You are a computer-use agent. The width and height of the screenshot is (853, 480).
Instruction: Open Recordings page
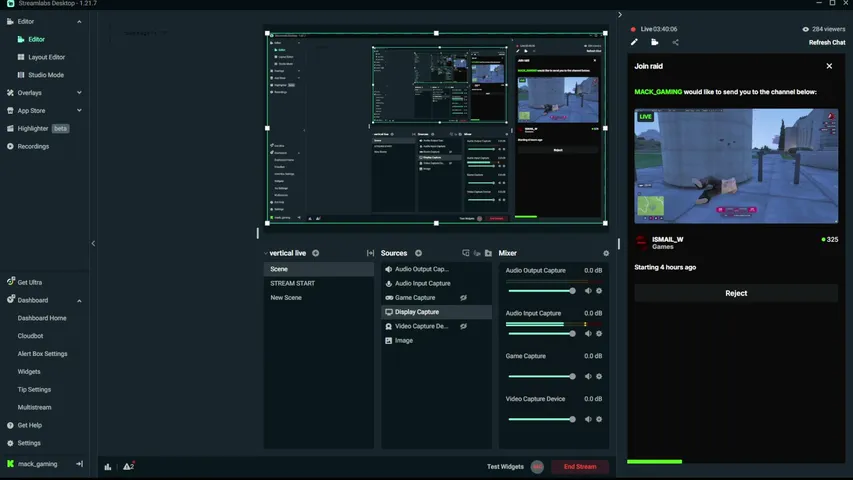pyautogui.click(x=28, y=146)
